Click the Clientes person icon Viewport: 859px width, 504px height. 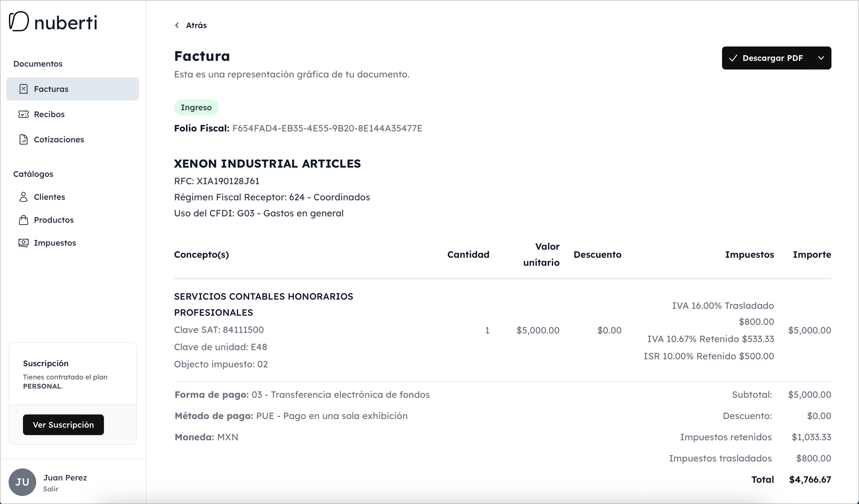24,197
